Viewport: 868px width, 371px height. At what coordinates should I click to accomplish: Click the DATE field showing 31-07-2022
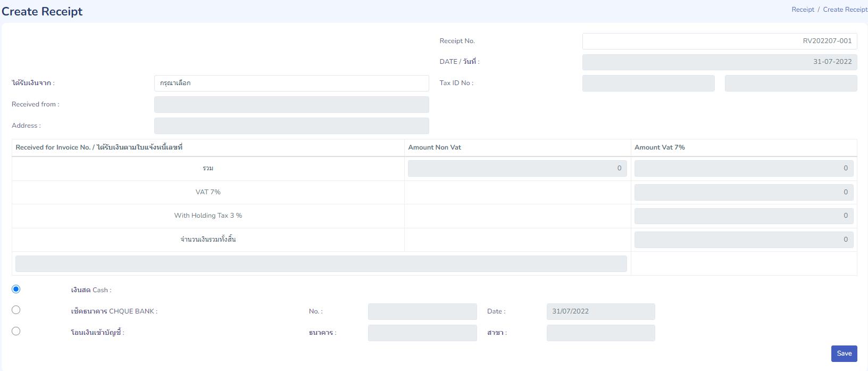(x=719, y=62)
